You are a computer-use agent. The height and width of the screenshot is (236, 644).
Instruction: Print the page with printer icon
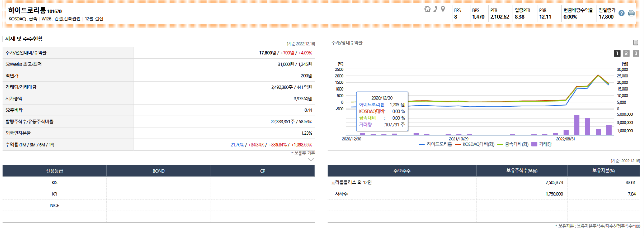631,13
